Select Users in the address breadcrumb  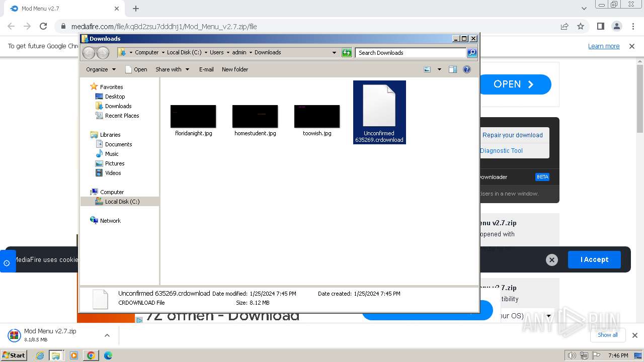click(x=217, y=52)
